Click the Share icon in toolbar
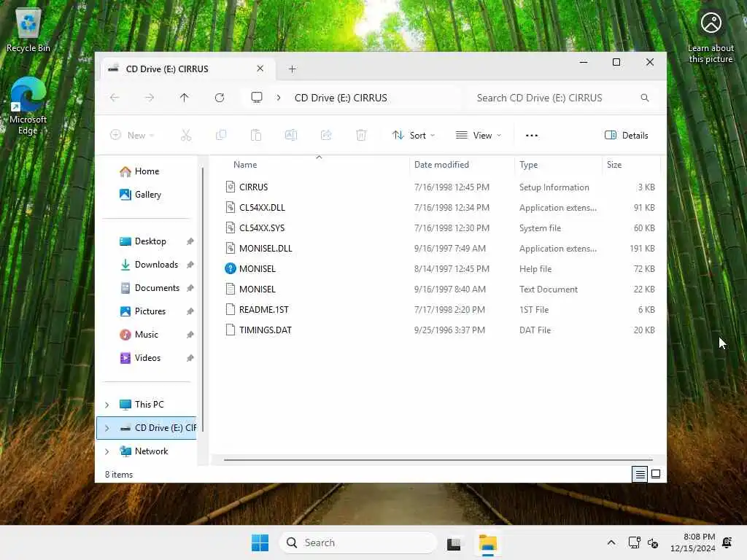 (326, 135)
